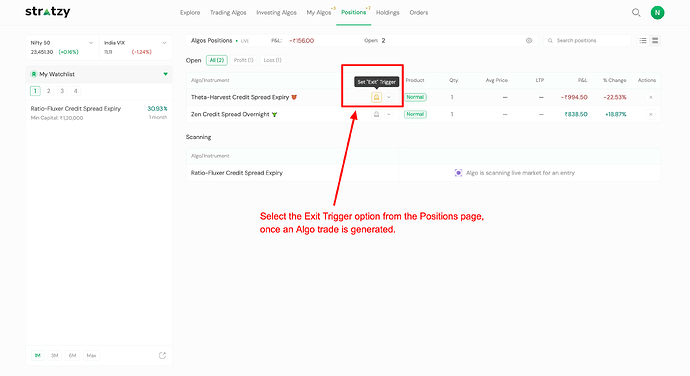This screenshot has width=690, height=376.
Task: Close the Theta-Harvest Credit Spread Expiry position
Action: pos(650,97)
